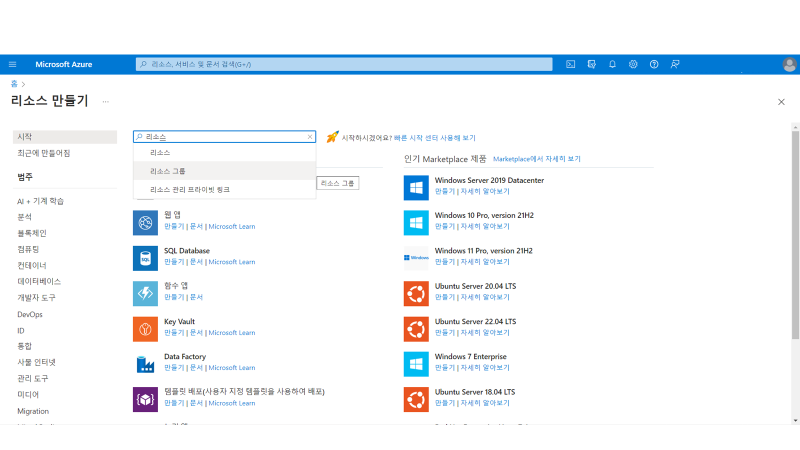Open the directories and subscriptions filter icon
Screen dimensions: 800x450
tap(591, 64)
